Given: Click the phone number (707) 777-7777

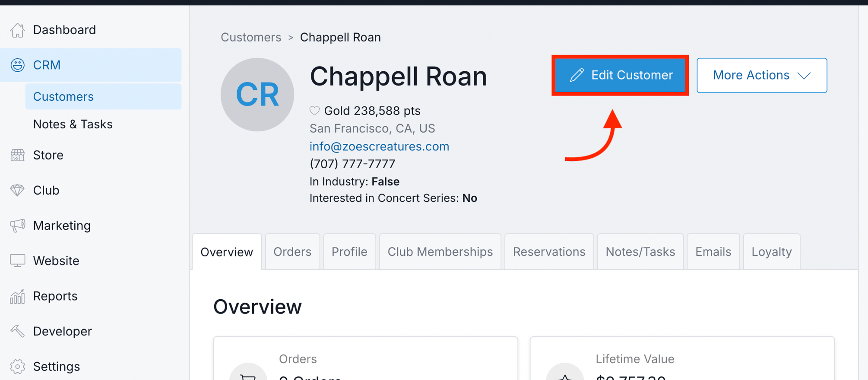Looking at the screenshot, I should coord(352,164).
